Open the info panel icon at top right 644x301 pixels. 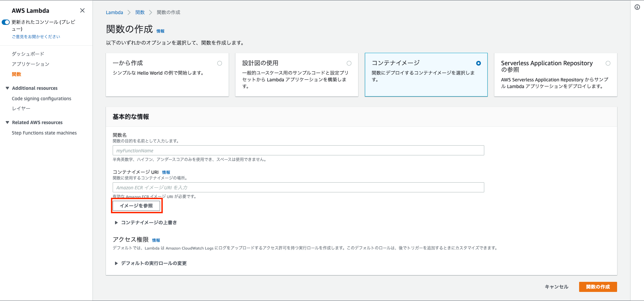[637, 7]
